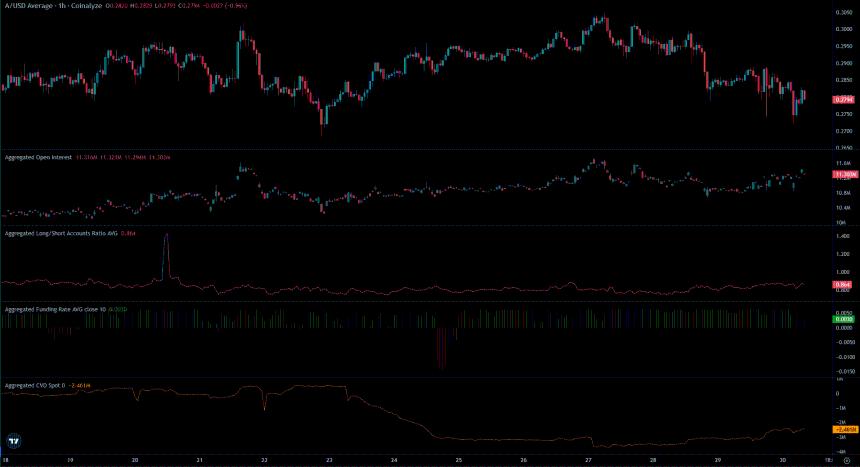
Task: Select the Aggregated Open Interest indicator label
Action: tap(38, 157)
